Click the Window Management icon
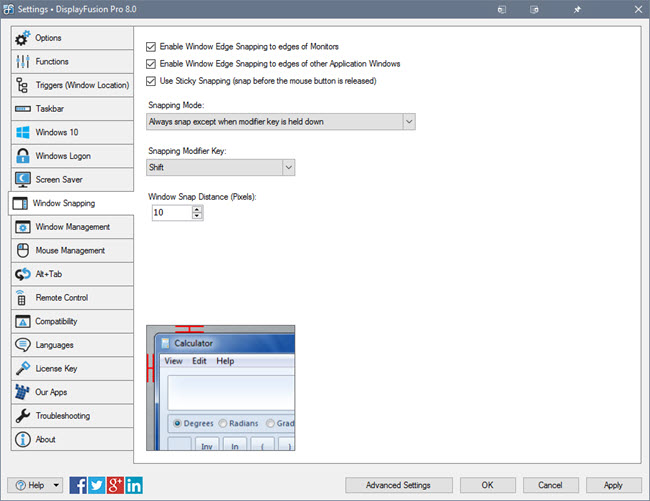The height and width of the screenshot is (501, 650). pos(22,227)
